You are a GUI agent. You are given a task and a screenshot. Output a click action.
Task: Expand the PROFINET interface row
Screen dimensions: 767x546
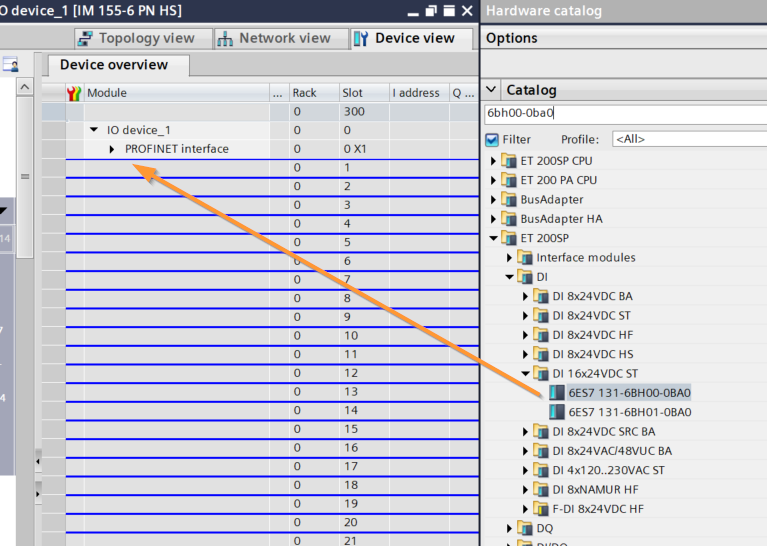(112, 149)
